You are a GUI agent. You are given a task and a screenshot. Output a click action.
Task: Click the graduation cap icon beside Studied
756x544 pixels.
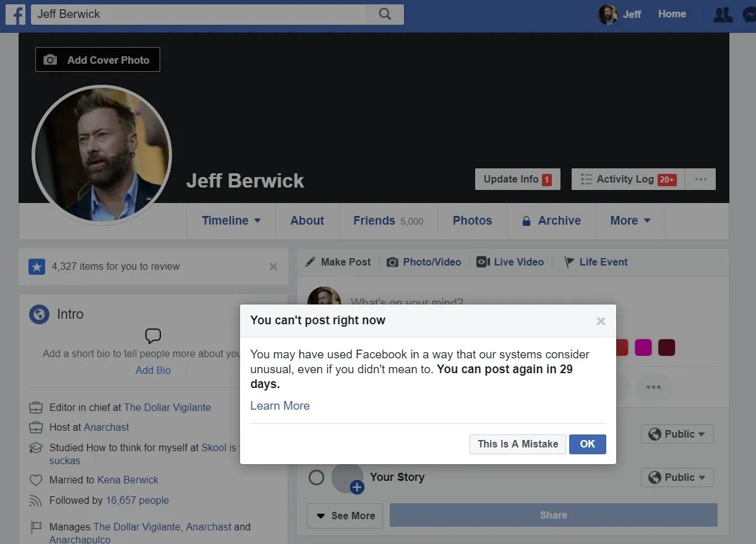37,448
